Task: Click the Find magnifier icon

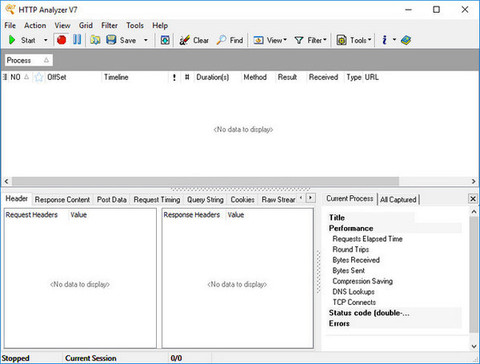Action: coord(221,40)
